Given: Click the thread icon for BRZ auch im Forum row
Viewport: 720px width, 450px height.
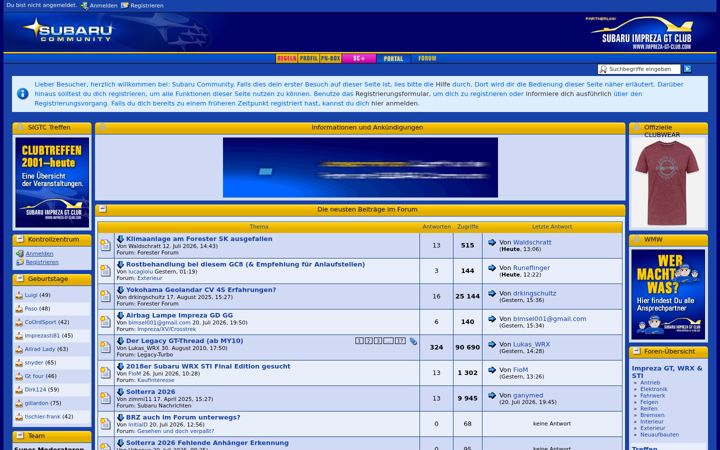Looking at the screenshot, I should (106, 424).
